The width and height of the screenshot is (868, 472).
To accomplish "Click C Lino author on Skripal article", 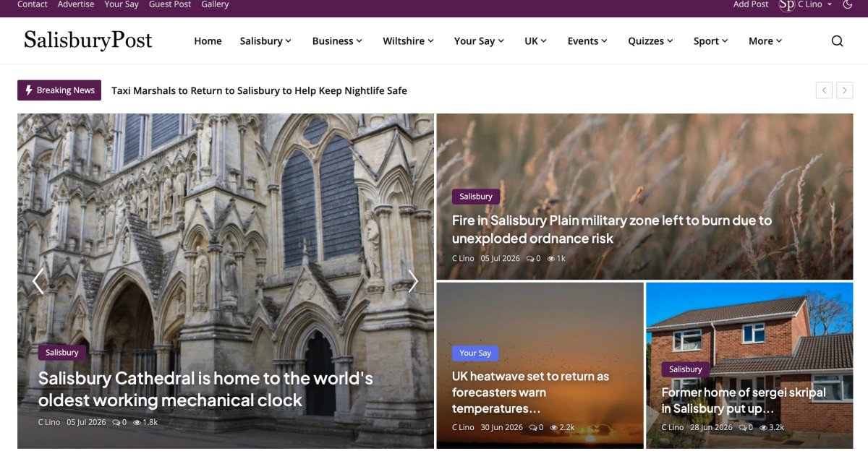I will [x=673, y=428].
